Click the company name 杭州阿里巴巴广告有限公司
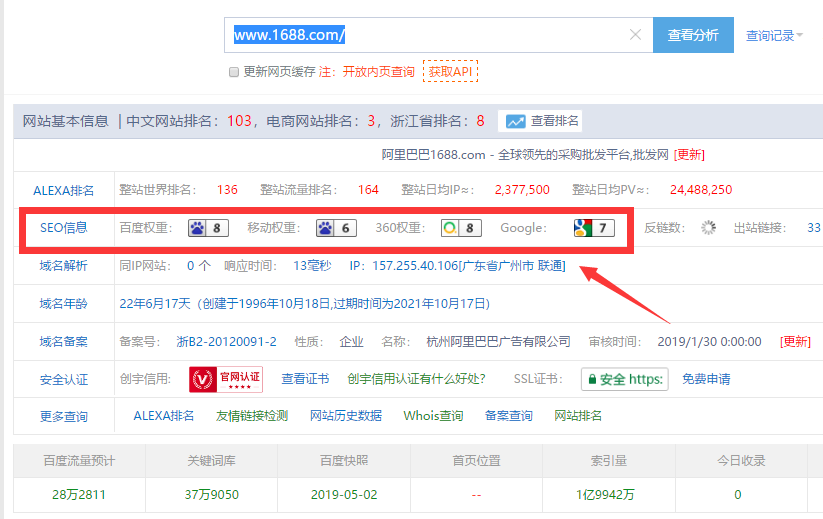Viewport: 823px width, 519px height. 498,342
